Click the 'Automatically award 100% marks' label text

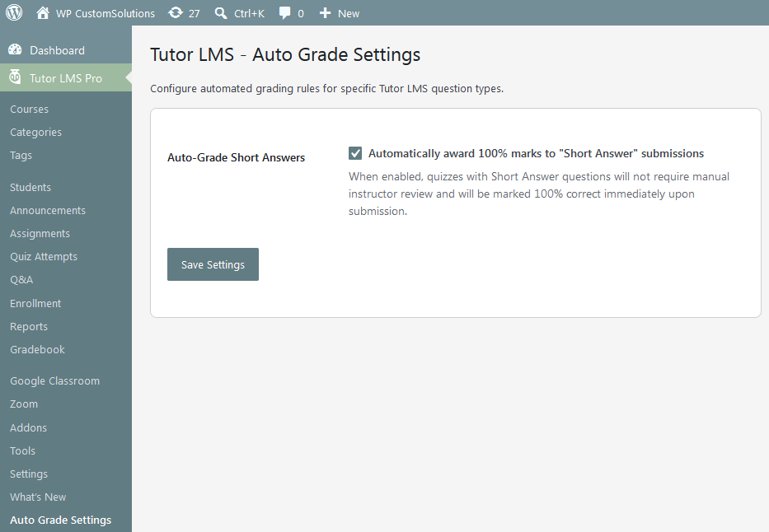[536, 153]
